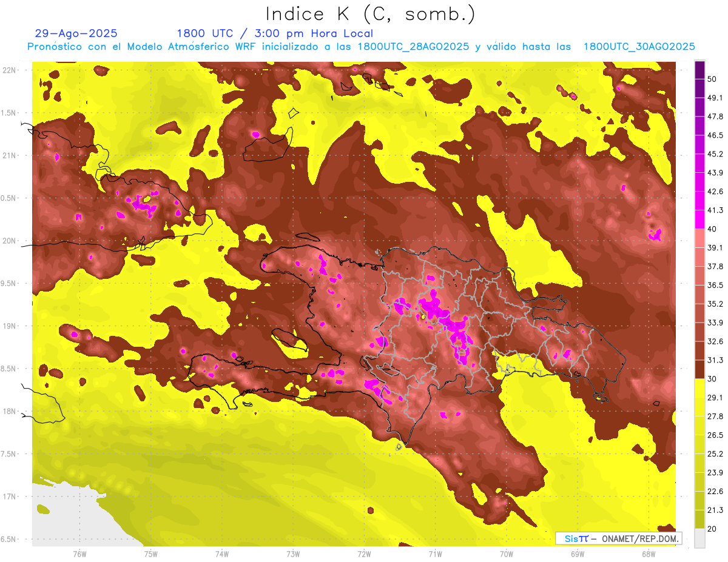This screenshot has height=562, width=728.
Task: Click the colorbar label '42.6'
Action: [715, 192]
